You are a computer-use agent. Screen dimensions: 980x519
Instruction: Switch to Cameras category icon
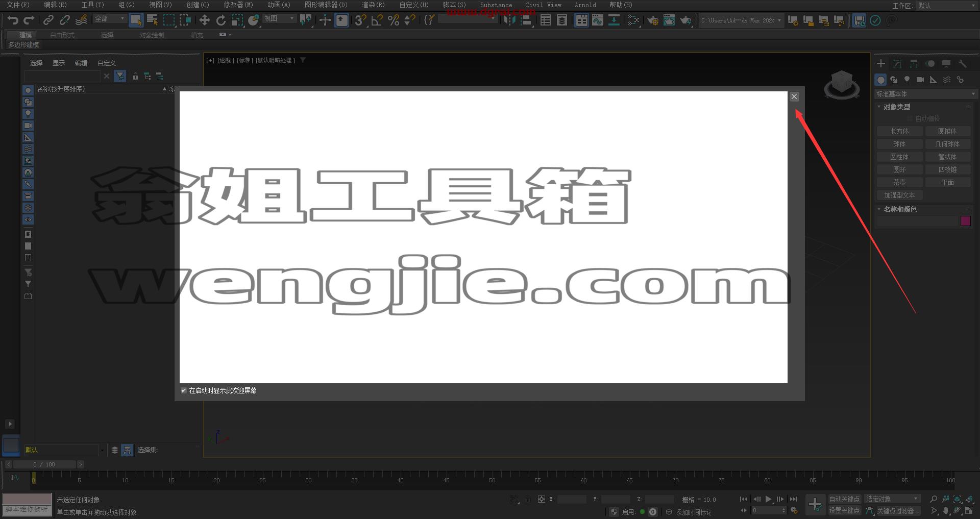(920, 80)
